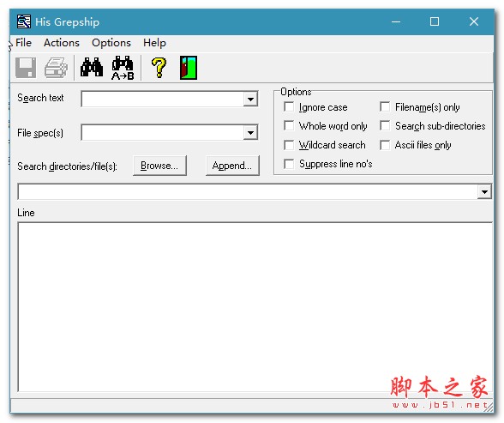The height and width of the screenshot is (423, 504).
Task: Tick the Whole word only checkbox
Action: click(289, 126)
